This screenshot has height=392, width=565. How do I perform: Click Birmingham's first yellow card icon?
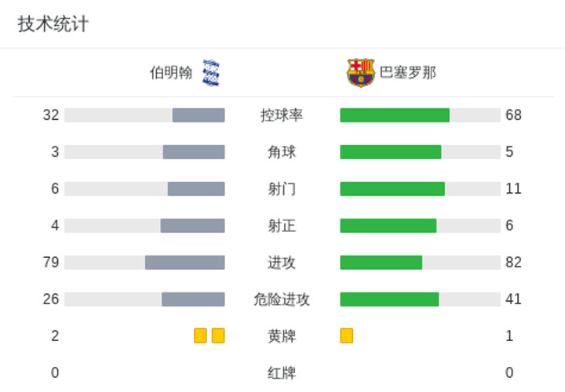tap(200, 336)
